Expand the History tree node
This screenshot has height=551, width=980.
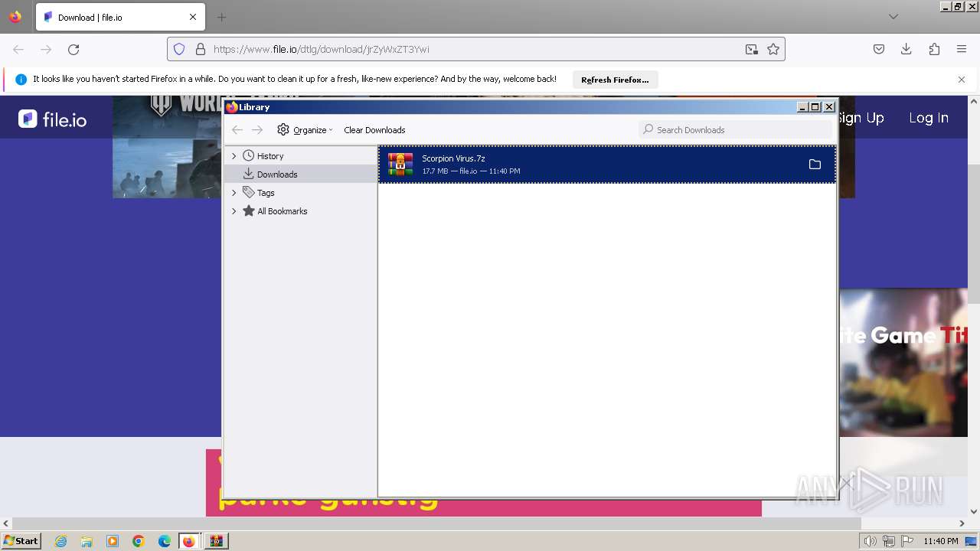coord(234,156)
